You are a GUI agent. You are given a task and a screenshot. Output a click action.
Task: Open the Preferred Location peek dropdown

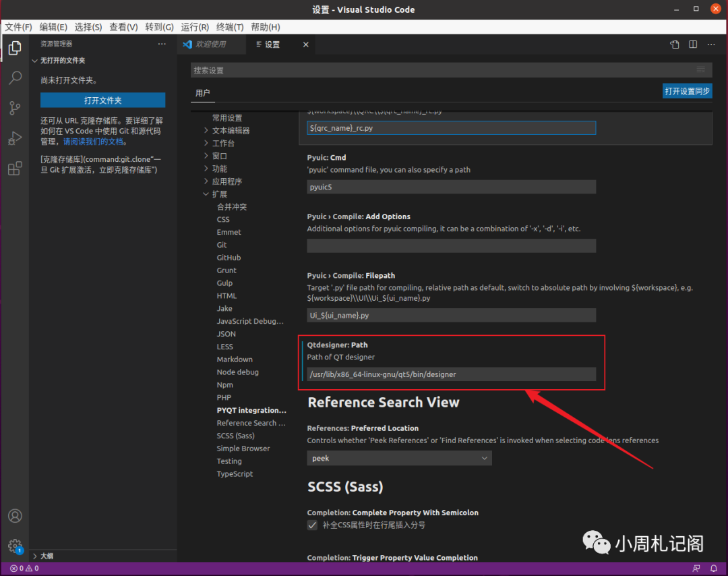399,458
